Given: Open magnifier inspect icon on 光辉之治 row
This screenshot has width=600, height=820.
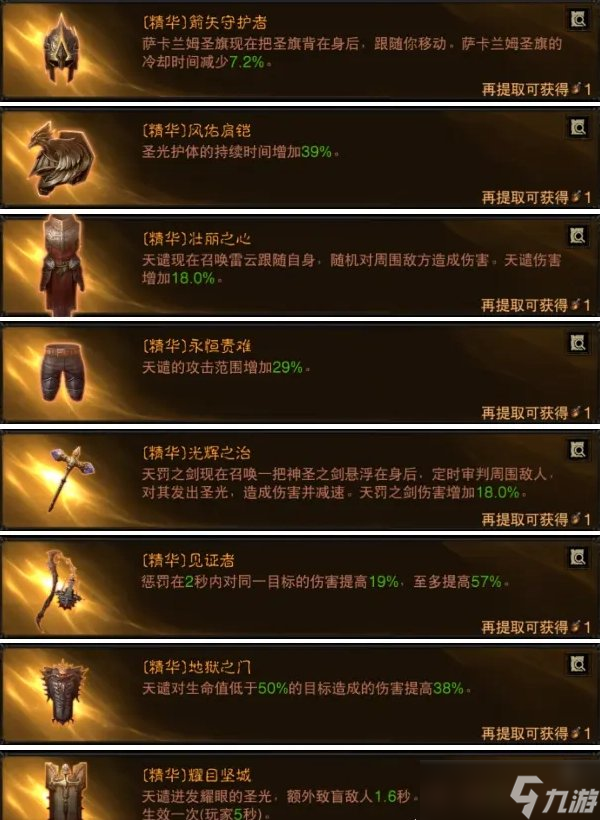Looking at the screenshot, I should (578, 450).
